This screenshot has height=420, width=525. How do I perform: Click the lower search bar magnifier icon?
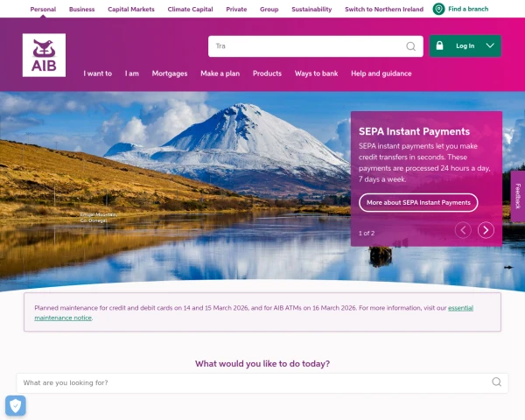(x=496, y=381)
